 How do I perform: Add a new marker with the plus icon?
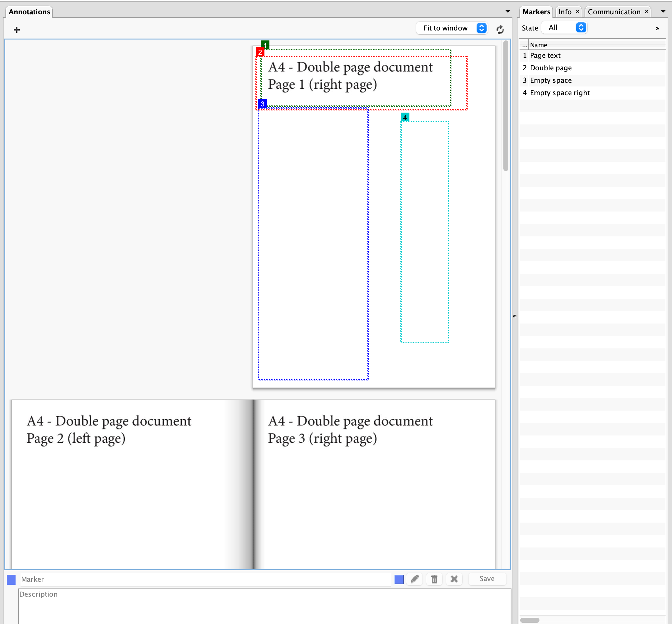[x=16, y=30]
